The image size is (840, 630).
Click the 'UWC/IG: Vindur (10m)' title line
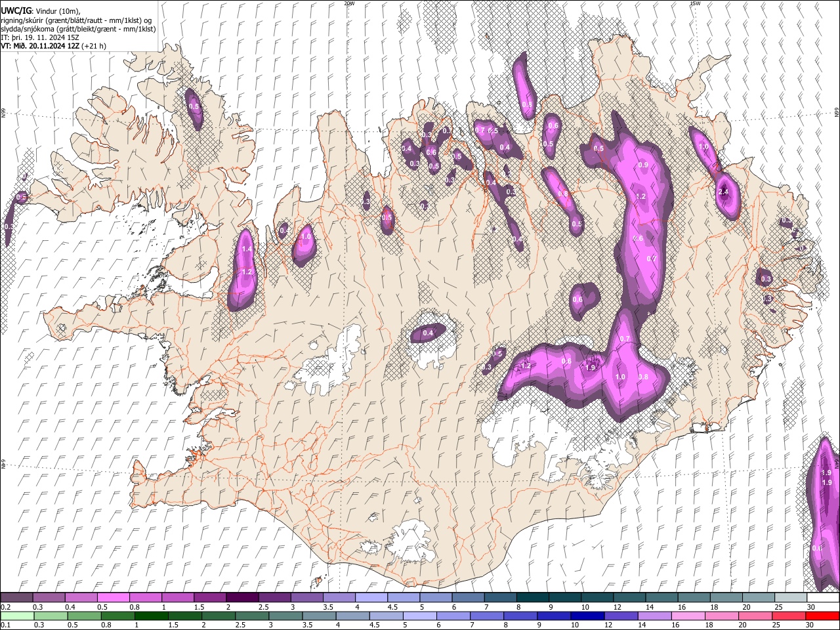click(x=40, y=11)
